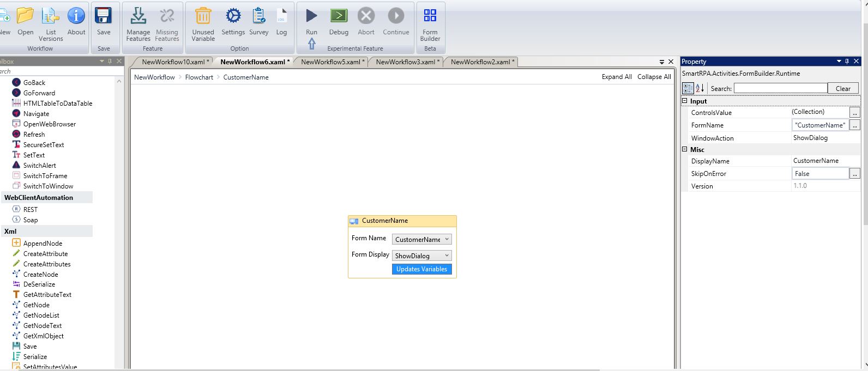Image resolution: width=868 pixels, height=371 pixels.
Task: Collapse the Misc property section
Action: [685, 149]
